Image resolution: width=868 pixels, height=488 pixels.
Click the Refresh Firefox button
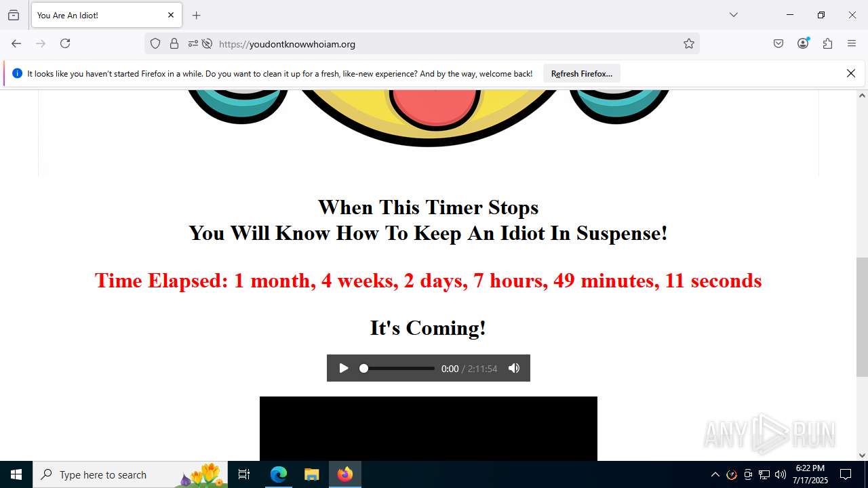[x=581, y=74]
